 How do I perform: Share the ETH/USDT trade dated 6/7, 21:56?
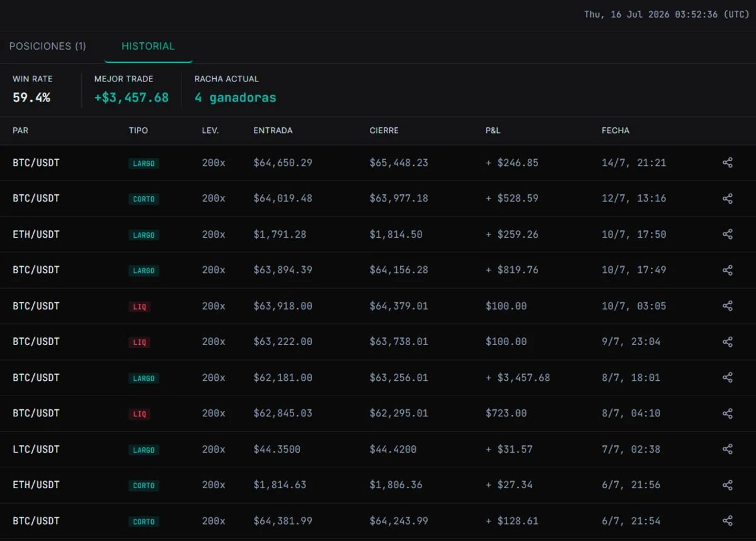(x=728, y=485)
